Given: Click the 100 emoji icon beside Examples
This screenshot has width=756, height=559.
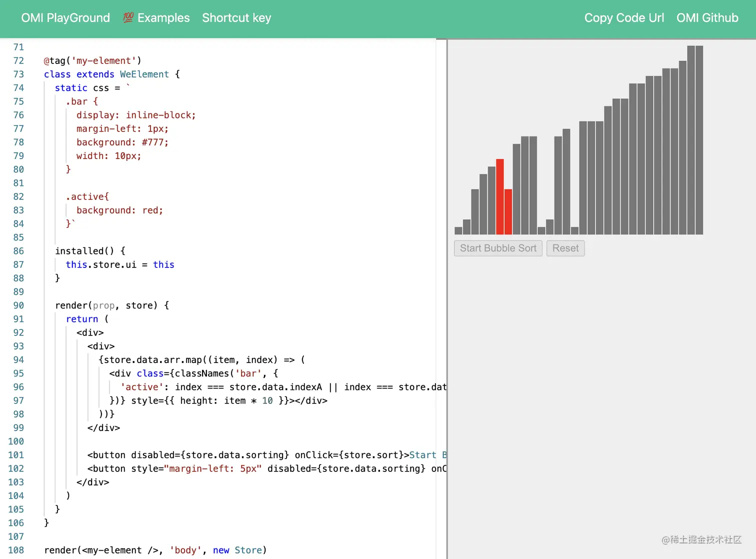Looking at the screenshot, I should (x=128, y=17).
